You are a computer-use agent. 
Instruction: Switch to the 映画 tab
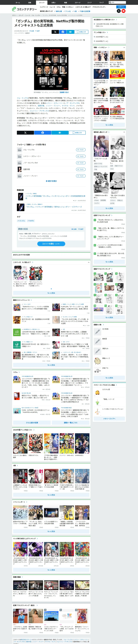(x=66, y=2)
